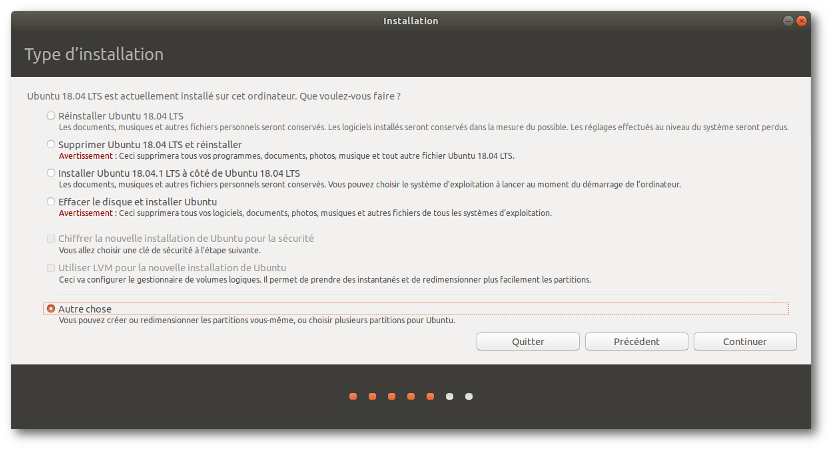This screenshot has height=450, width=832.
Task: Click the first white progress dot
Action: 450,397
